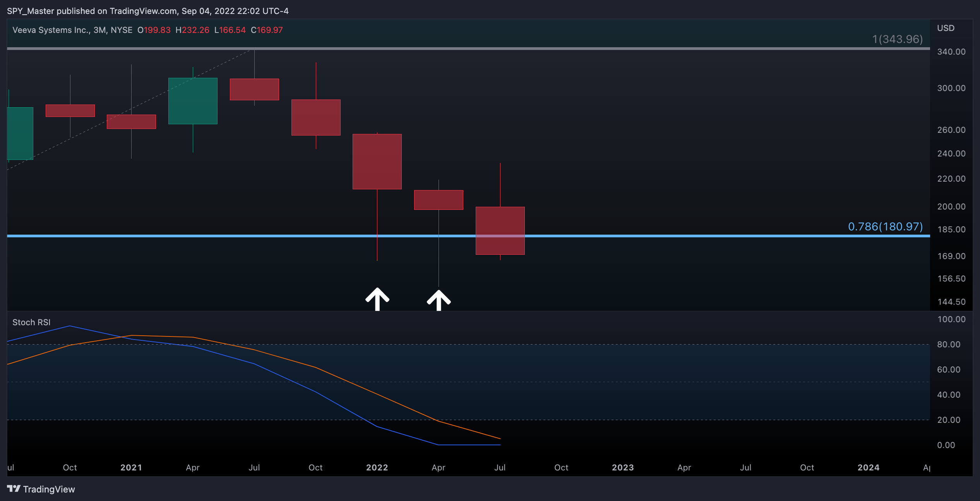Click the published header text at top
This screenshot has width=980, height=501.
tap(148, 11)
